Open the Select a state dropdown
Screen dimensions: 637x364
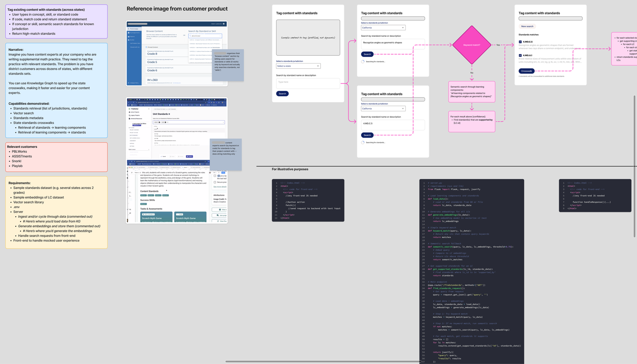[x=298, y=66]
